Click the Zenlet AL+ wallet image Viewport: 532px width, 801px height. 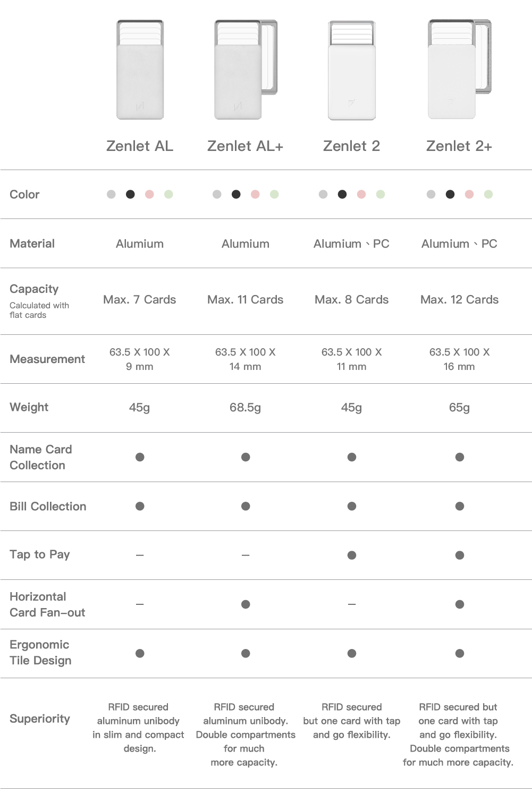point(245,70)
